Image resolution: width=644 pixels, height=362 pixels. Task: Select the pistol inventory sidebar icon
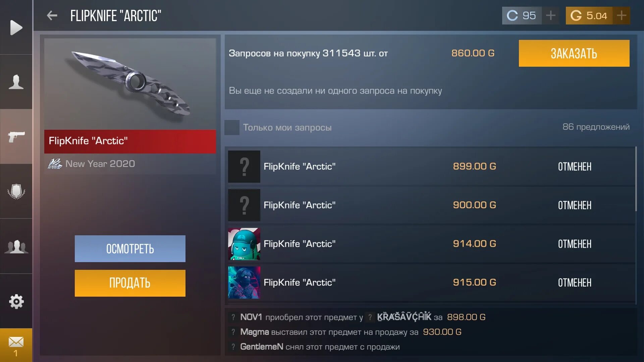coord(16,136)
